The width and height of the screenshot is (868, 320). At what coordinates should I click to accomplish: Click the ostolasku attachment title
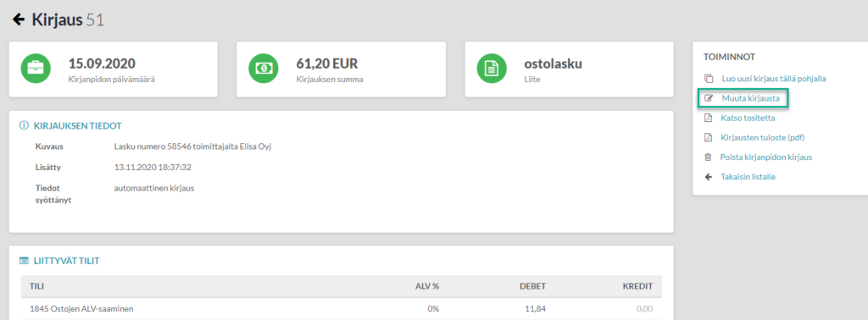click(553, 63)
